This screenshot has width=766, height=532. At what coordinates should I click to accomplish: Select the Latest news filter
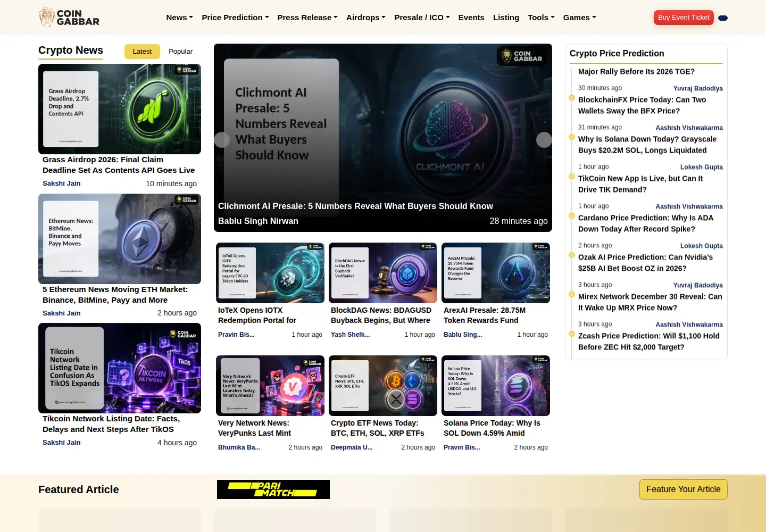142,52
